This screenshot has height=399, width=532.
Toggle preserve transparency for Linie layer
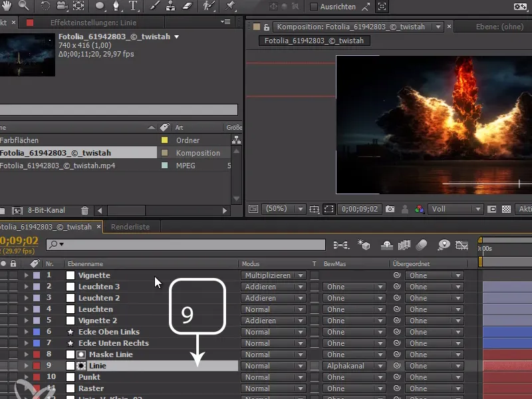(x=315, y=366)
